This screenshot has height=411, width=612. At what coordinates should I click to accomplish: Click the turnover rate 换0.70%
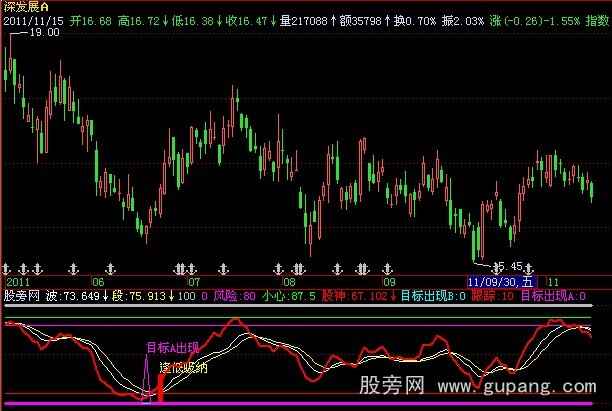415,21
